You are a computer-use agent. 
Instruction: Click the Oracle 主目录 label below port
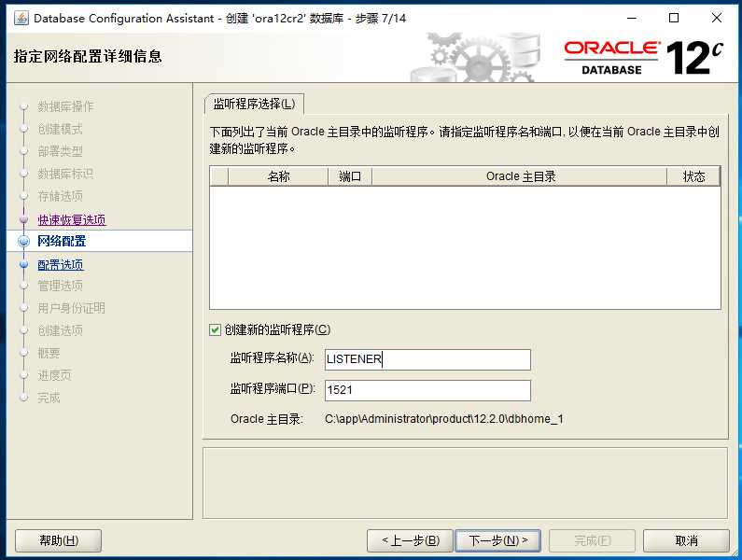pos(266,419)
